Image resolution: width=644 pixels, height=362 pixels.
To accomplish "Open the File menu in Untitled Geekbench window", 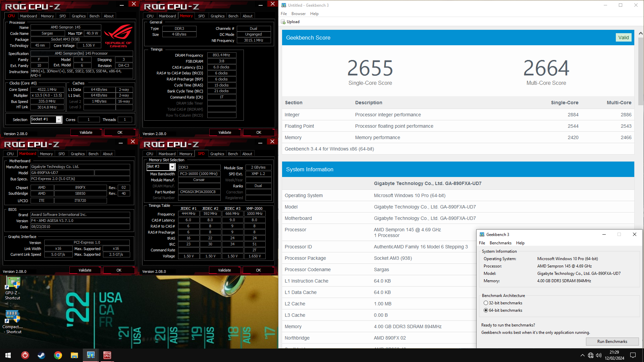I will (284, 14).
